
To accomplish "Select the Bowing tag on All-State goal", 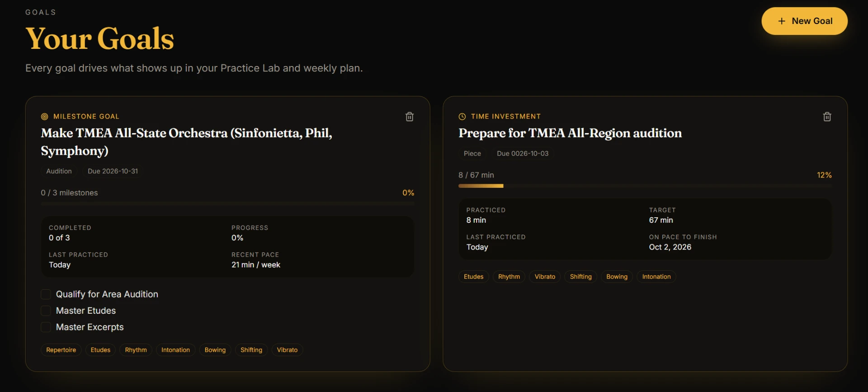I will pyautogui.click(x=215, y=350).
